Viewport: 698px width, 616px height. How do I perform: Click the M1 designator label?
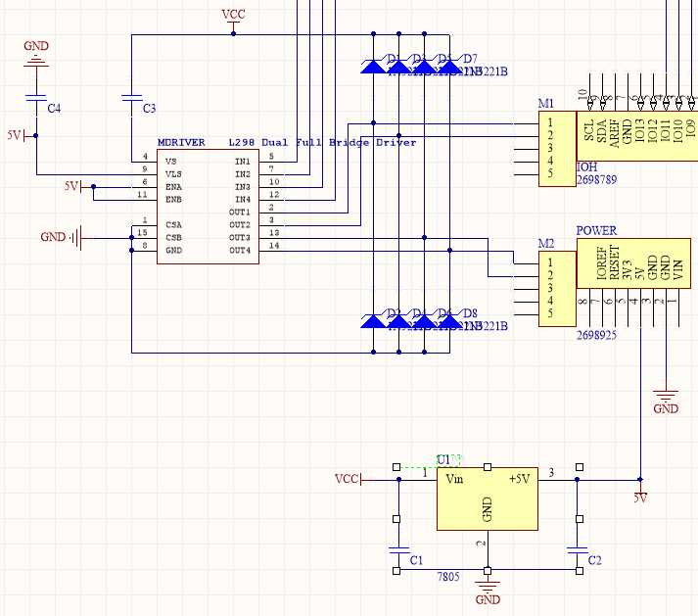(x=546, y=104)
